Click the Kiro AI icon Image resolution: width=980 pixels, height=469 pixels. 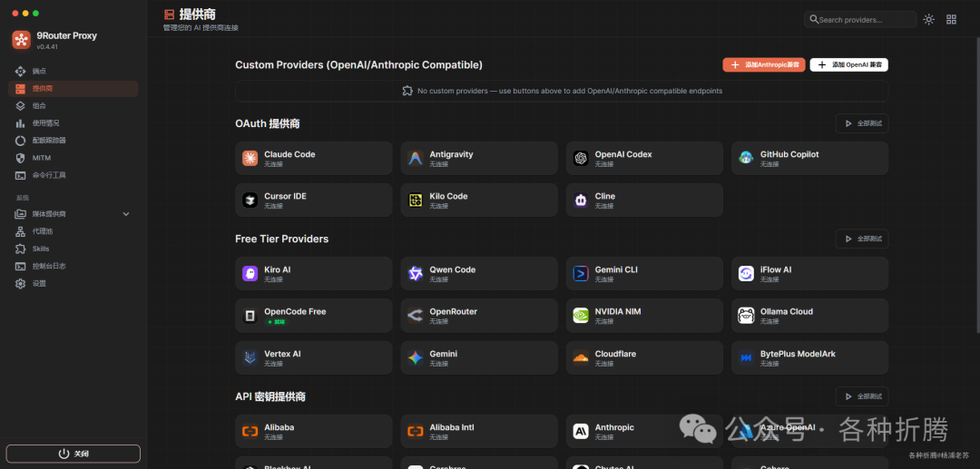click(250, 274)
